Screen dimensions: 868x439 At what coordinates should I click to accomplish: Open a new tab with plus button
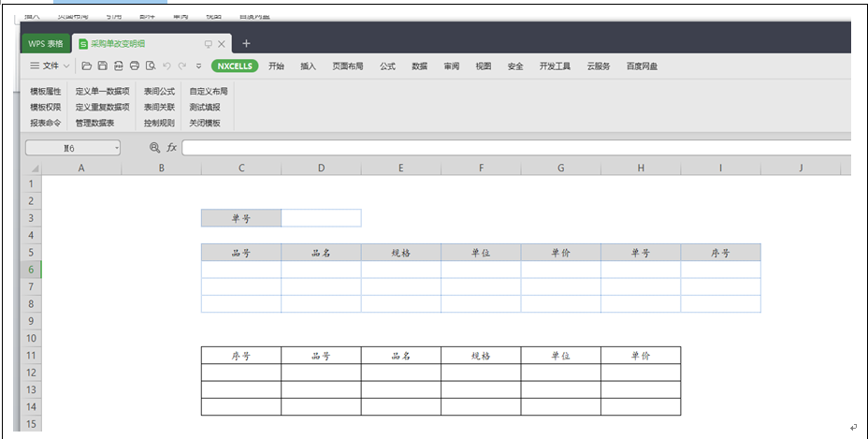pos(246,44)
